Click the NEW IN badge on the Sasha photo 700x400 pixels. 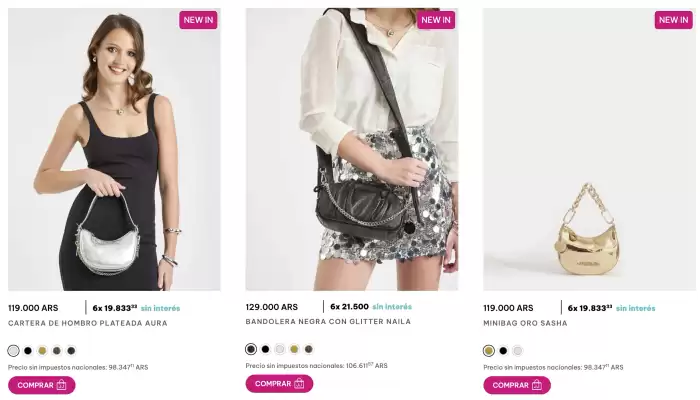click(673, 20)
